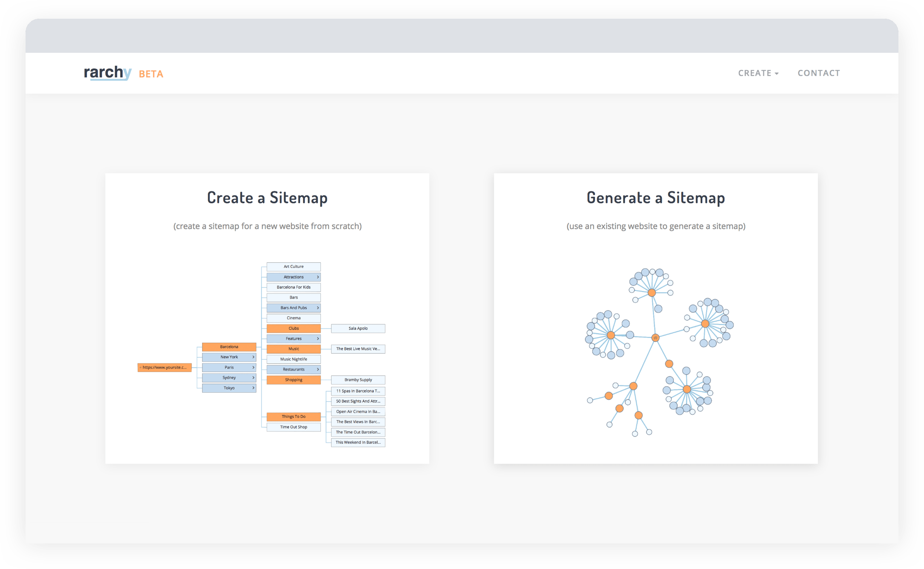This screenshot has height=569, width=924.
Task: Select the Create a Sitemap heading
Action: pos(267,198)
